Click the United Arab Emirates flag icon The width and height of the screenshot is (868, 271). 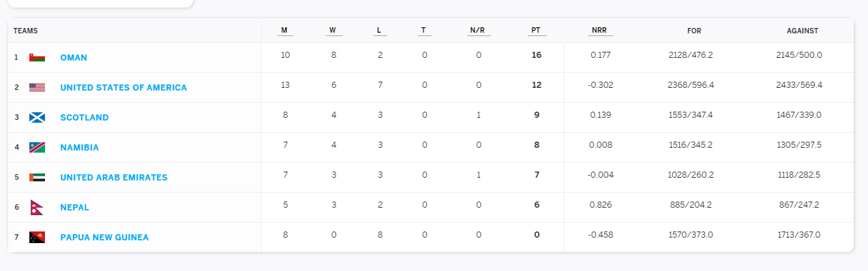pos(37,178)
